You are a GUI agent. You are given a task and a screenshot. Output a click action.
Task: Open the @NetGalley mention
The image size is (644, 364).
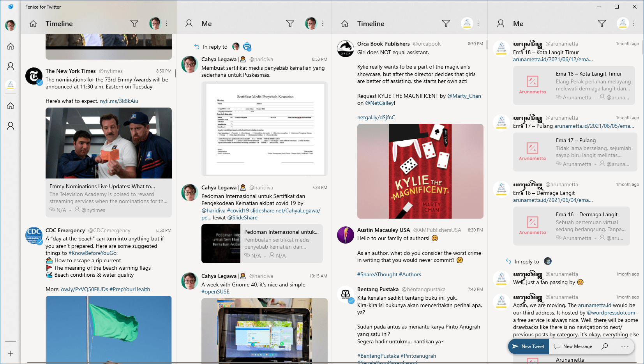[x=379, y=103]
